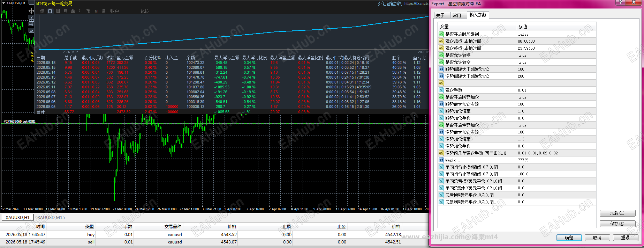Select the XAUUSD,H1 chart tab at the bottom
Image resolution: width=644 pixels, height=248 pixels.
(x=17, y=217)
